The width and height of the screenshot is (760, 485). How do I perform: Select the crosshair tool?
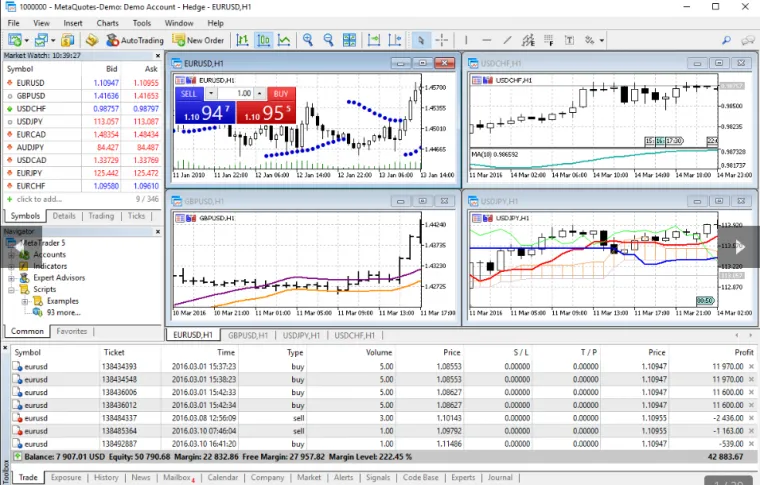pyautogui.click(x=442, y=40)
